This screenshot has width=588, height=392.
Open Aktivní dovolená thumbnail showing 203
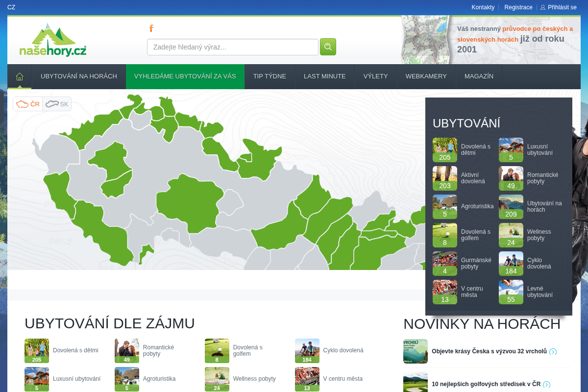click(x=445, y=178)
